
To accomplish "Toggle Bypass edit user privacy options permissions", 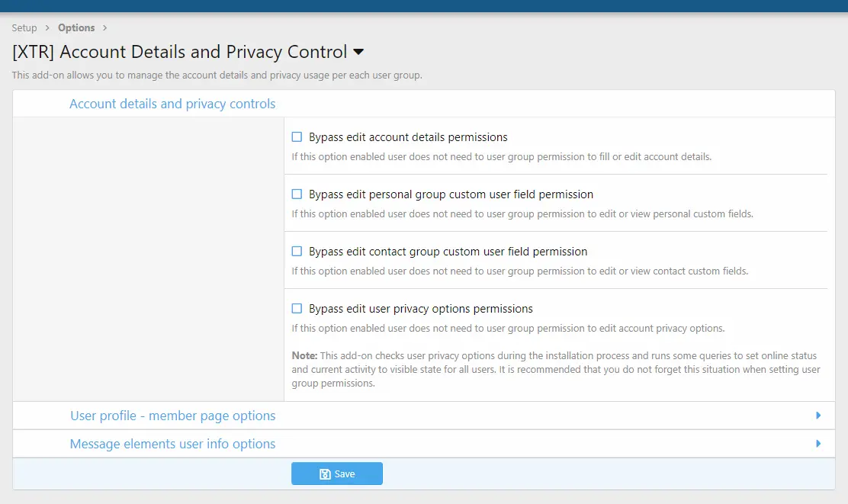I will point(297,309).
